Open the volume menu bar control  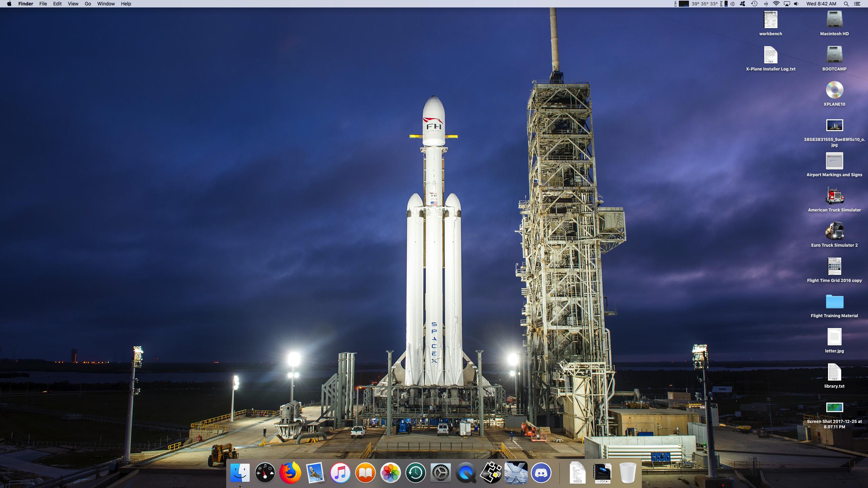tap(796, 4)
